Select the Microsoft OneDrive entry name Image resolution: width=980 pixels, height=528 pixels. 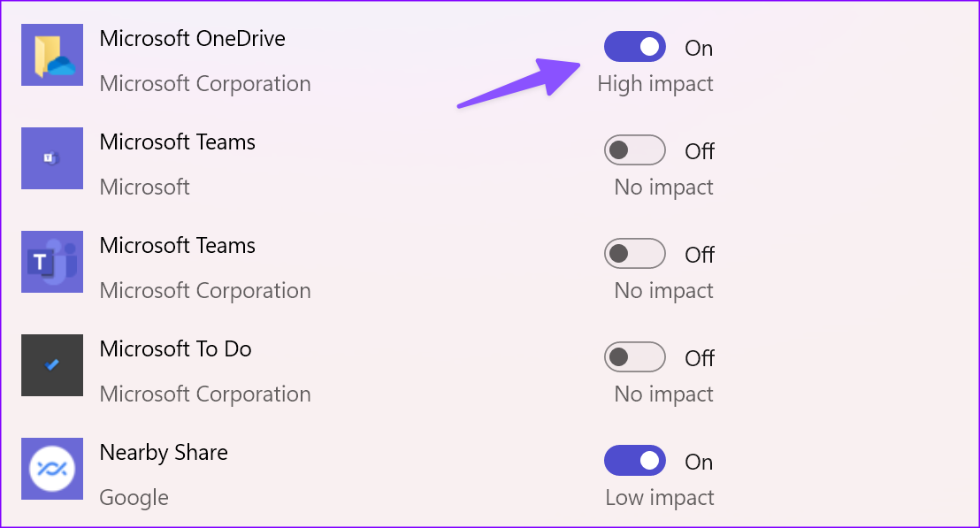192,38
